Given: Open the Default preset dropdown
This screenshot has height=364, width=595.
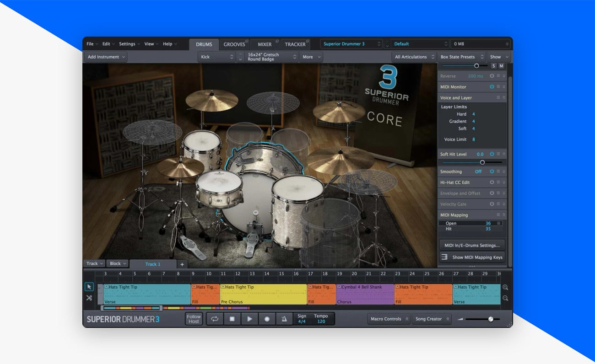Looking at the screenshot, I should point(420,44).
